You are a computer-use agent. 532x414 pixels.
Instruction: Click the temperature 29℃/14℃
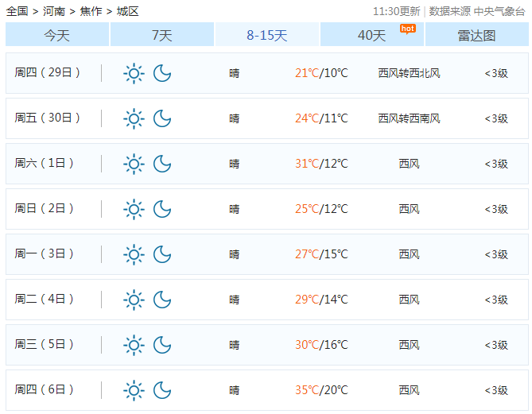click(321, 300)
